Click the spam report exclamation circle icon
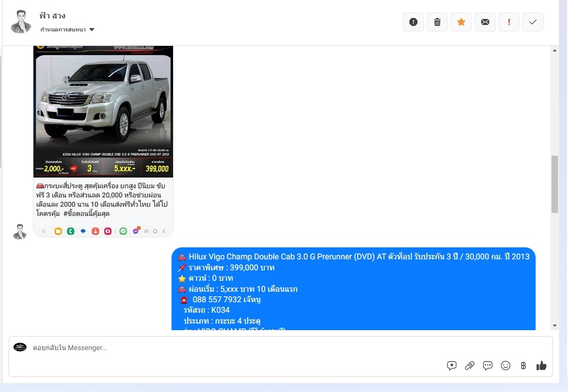The height and width of the screenshot is (392, 568). 413,22
